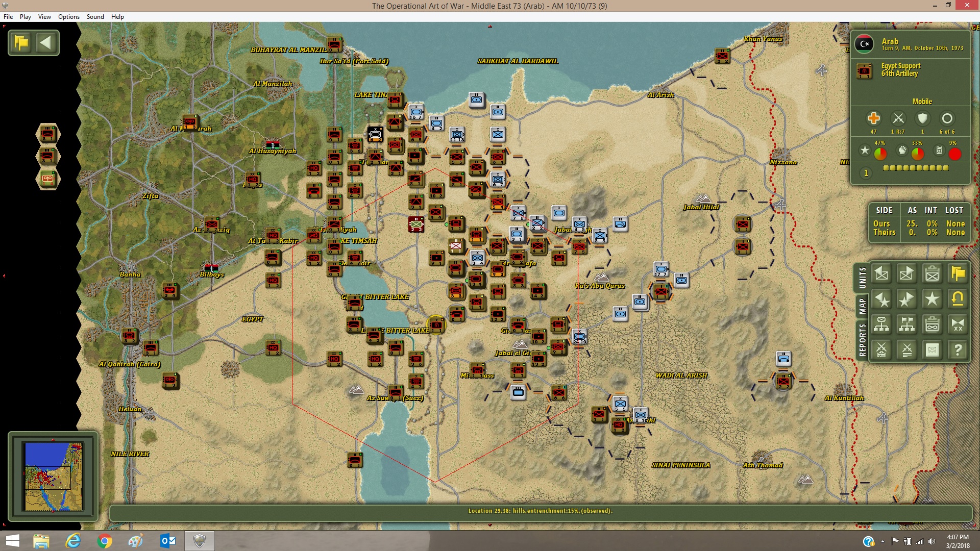Click the 64th Artillery unit counter in panel
Image resolution: width=980 pixels, height=551 pixels.
[x=864, y=71]
